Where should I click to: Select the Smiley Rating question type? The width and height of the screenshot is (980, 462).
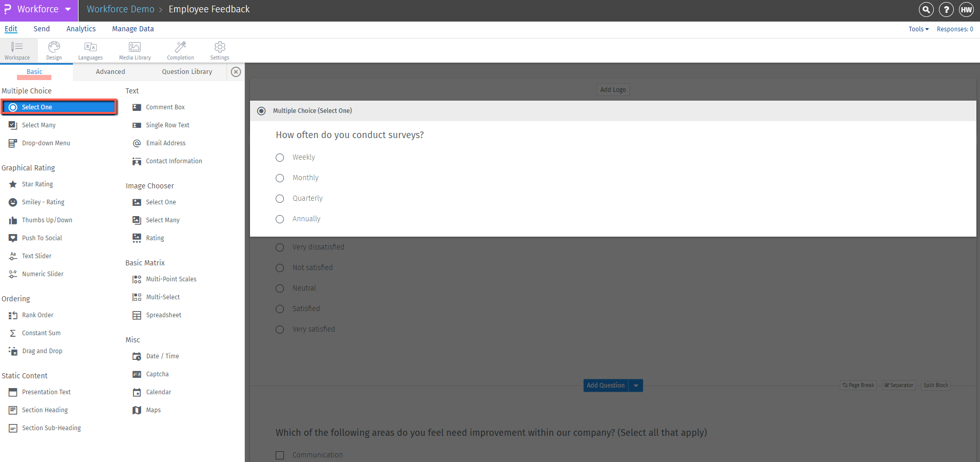coord(42,202)
